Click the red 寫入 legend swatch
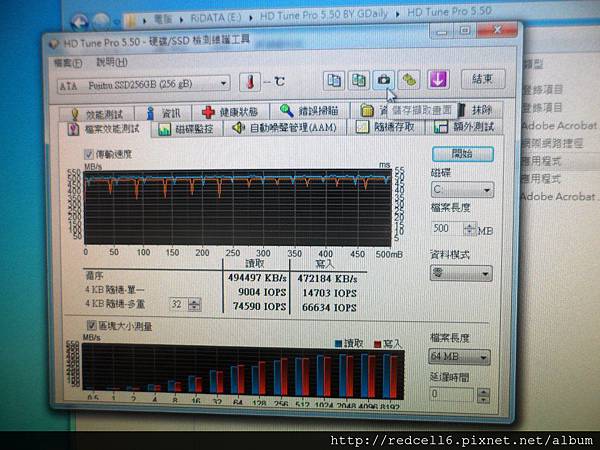Image resolution: width=600 pixels, height=450 pixels. point(378,344)
